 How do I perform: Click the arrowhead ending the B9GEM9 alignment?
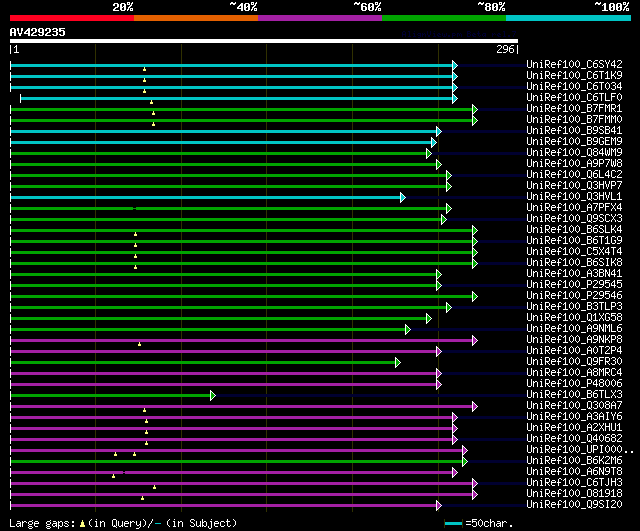[433, 142]
